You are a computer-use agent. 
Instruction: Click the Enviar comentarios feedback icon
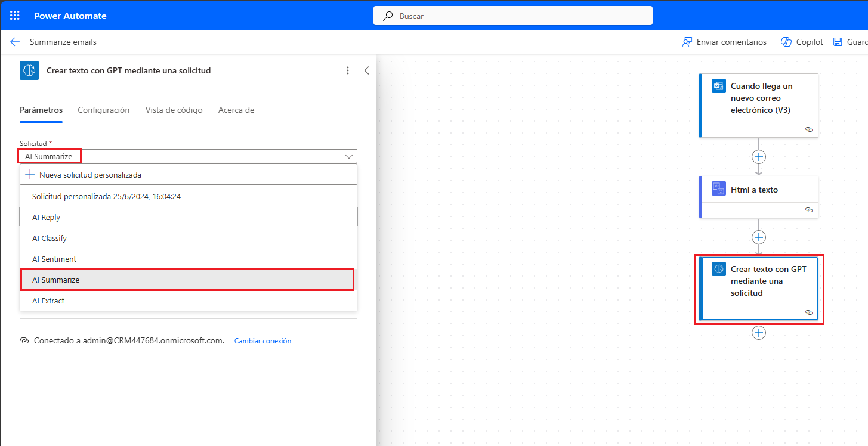[687, 42]
